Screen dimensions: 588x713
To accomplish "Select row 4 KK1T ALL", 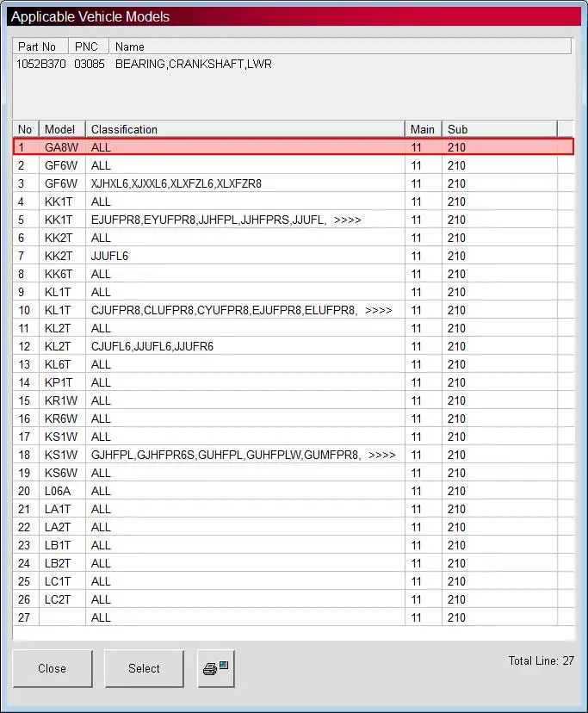I will coord(294,201).
